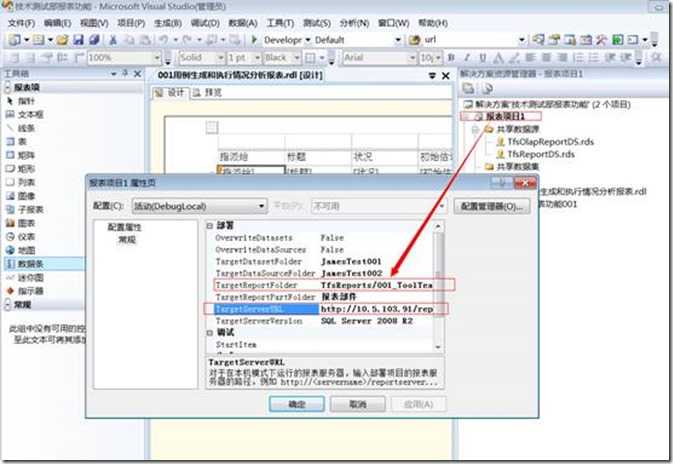Select the 共享数据集 folder node
Viewport: 673px width, 464px height.
pos(512,167)
